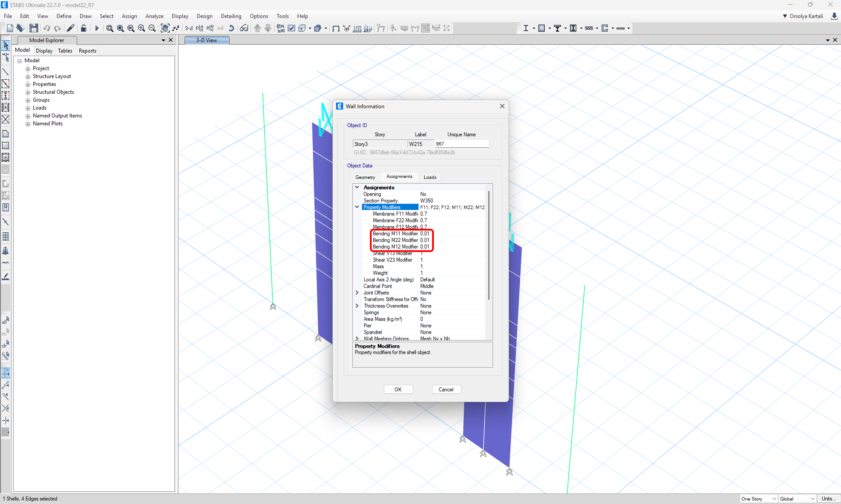Click the OK button
The width and height of the screenshot is (841, 504).
tap(398, 390)
